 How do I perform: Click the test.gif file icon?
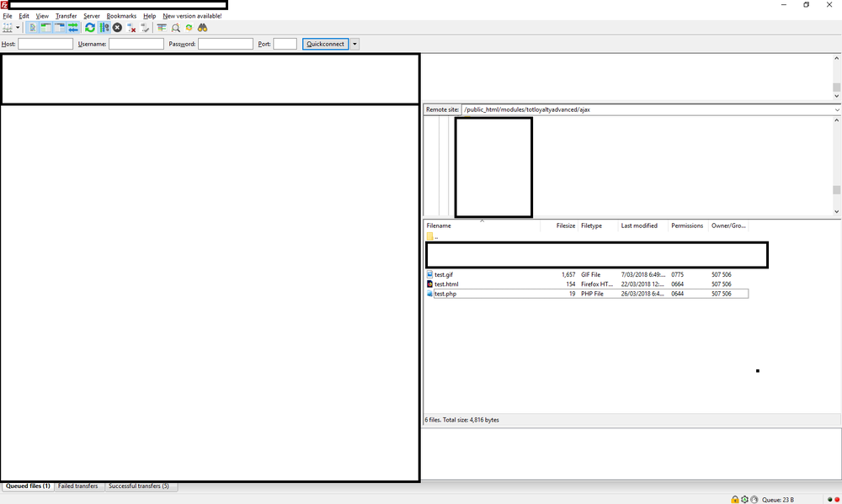click(x=429, y=274)
